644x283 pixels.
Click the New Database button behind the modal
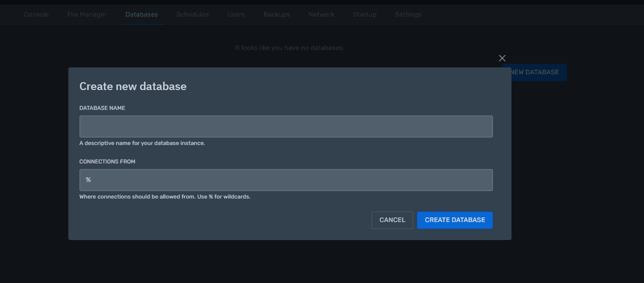click(x=539, y=72)
